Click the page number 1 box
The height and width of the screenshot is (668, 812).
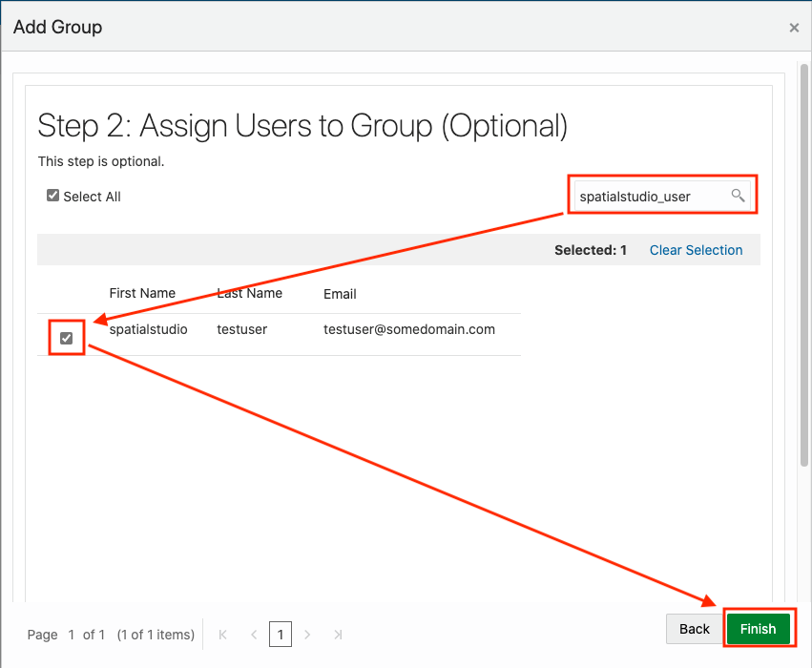[x=281, y=635]
